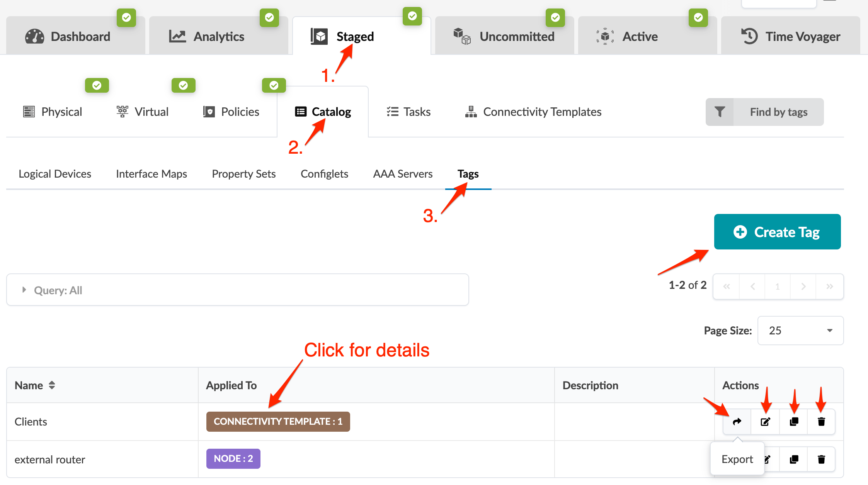
Task: Click the purple NODE : 2 badge
Action: [233, 458]
